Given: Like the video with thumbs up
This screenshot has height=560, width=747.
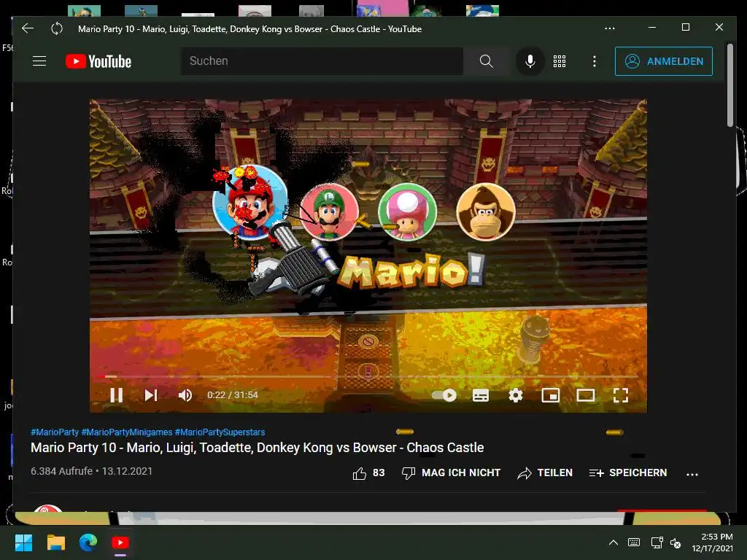Looking at the screenshot, I should tap(368, 472).
